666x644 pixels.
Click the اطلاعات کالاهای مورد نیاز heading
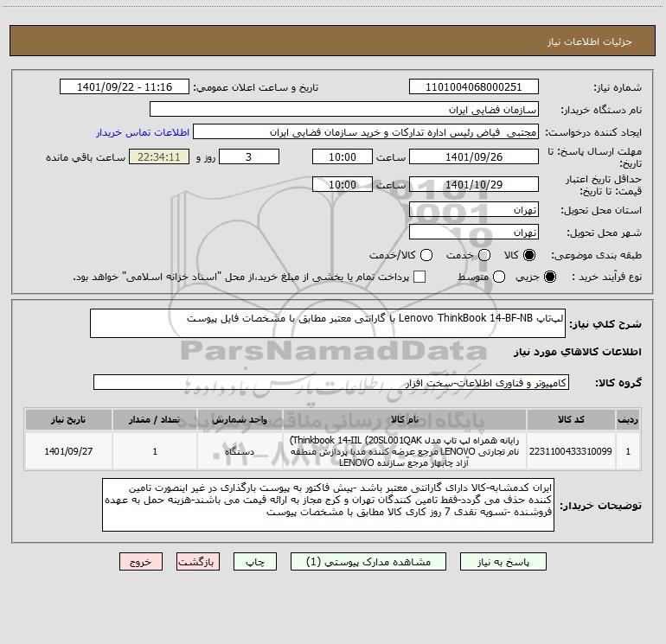pyautogui.click(x=577, y=352)
